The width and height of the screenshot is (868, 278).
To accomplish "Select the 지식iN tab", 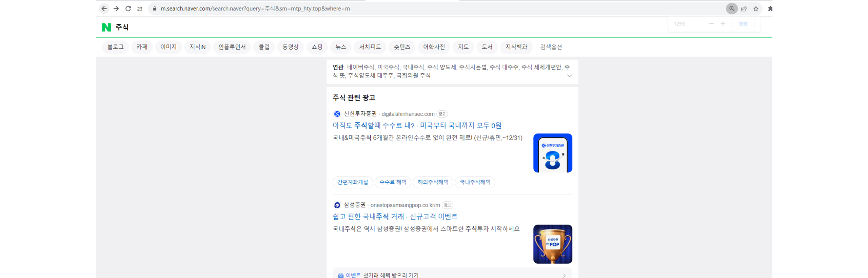I will pos(197,47).
